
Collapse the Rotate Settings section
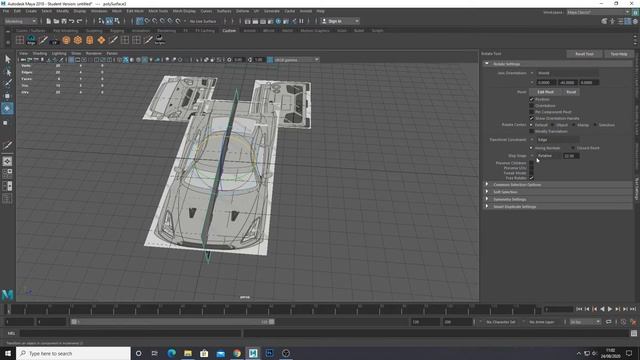click(x=486, y=64)
